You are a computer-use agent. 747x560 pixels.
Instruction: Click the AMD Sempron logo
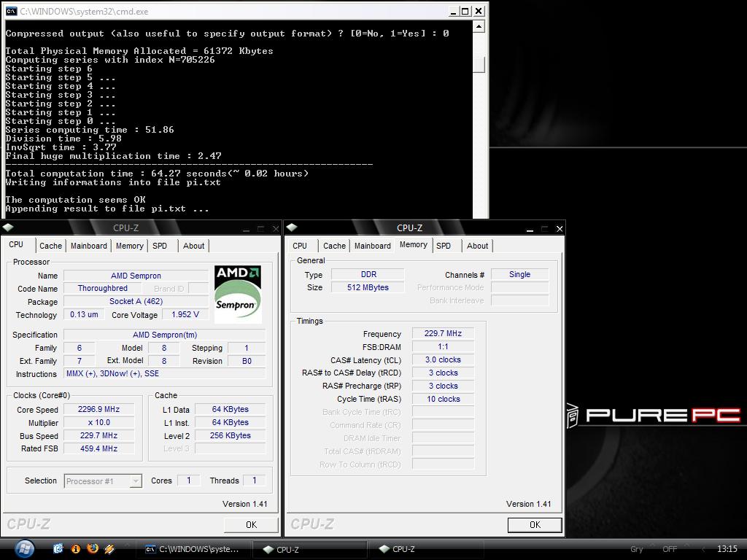[x=238, y=295]
